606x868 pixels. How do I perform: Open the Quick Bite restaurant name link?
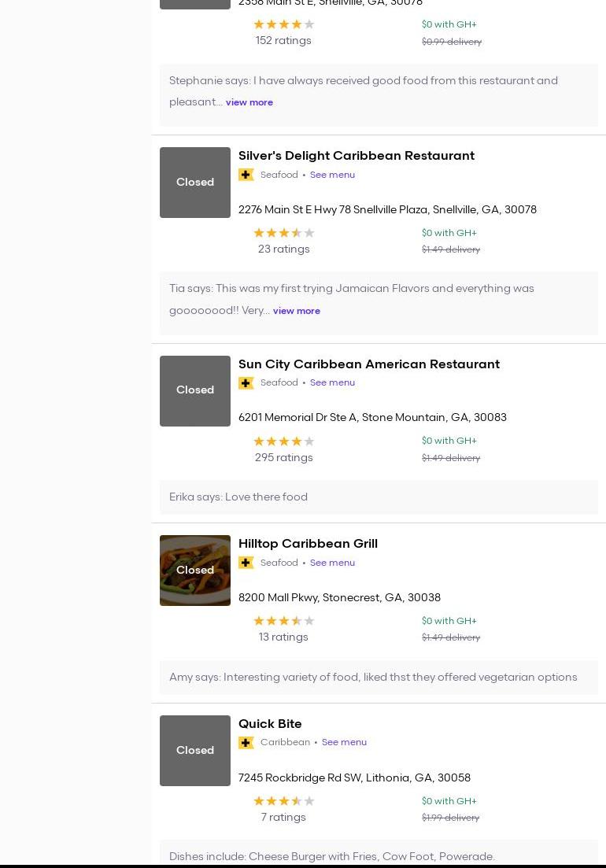pyautogui.click(x=270, y=724)
